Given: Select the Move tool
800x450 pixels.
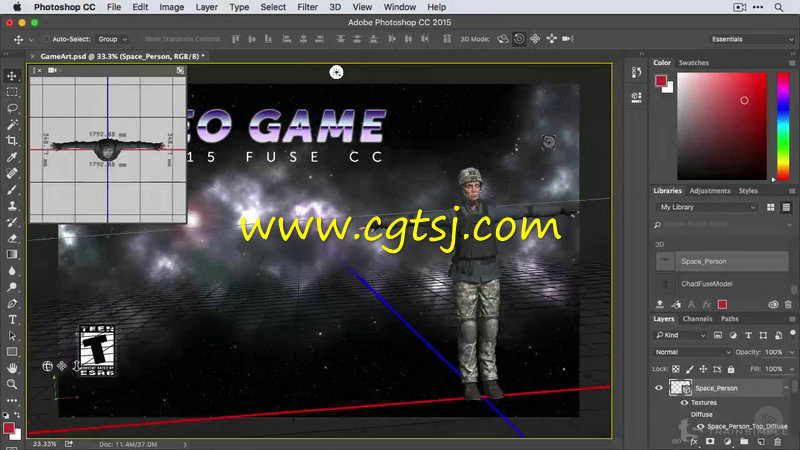Looking at the screenshot, I should (12, 76).
